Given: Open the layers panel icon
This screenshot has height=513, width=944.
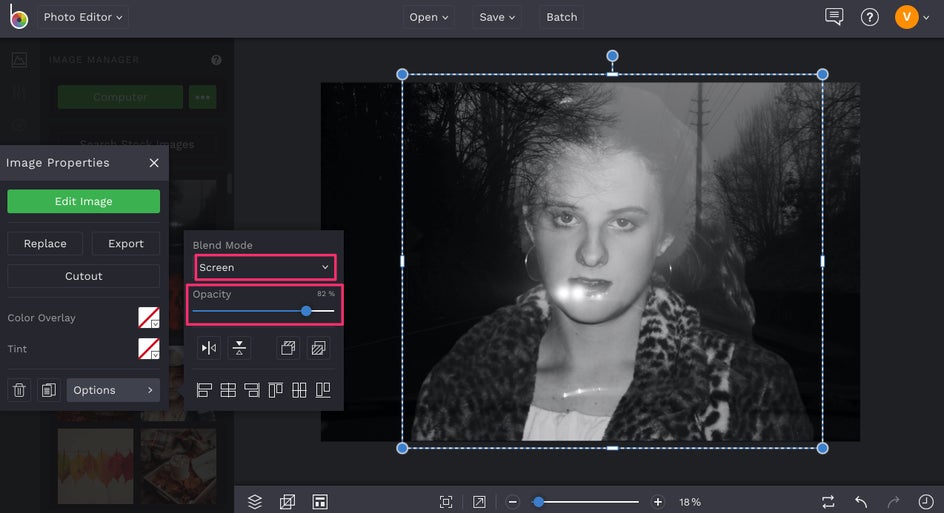Looking at the screenshot, I should click(x=255, y=501).
